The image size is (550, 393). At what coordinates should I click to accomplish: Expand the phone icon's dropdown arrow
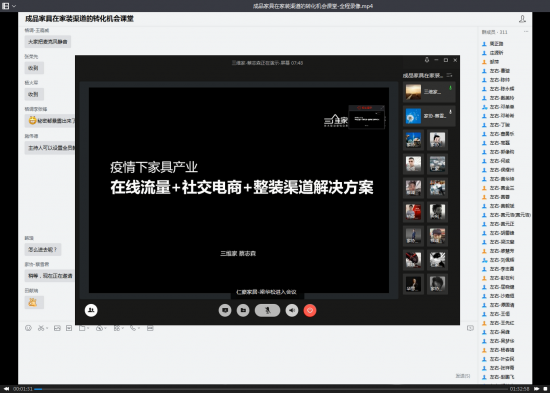[139, 328]
